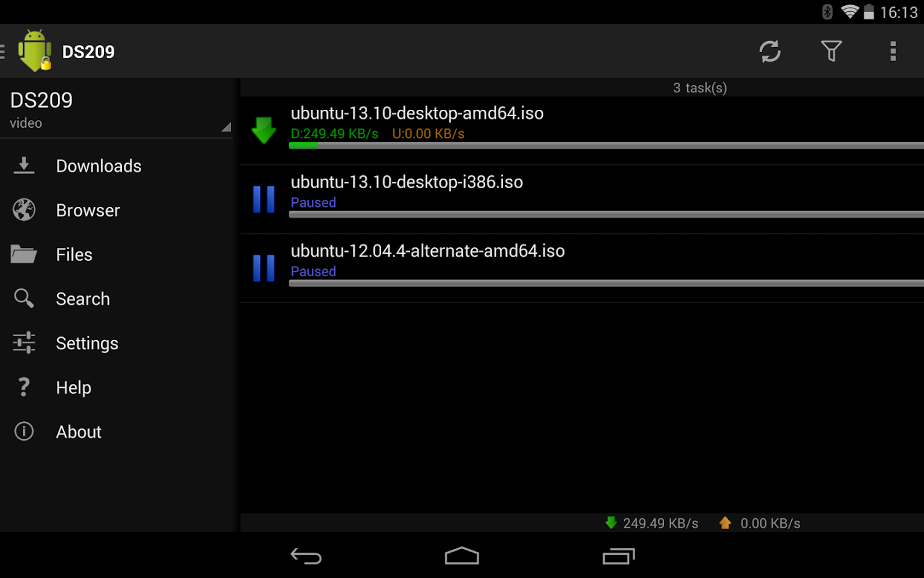The image size is (924, 578).
Task: Tap the Downloads tray icon
Action: [x=24, y=166]
